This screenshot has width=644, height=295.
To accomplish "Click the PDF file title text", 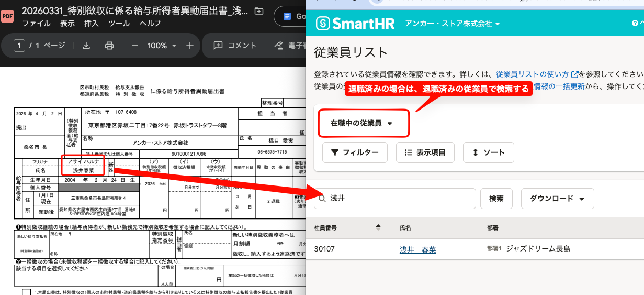I will pos(135,11).
